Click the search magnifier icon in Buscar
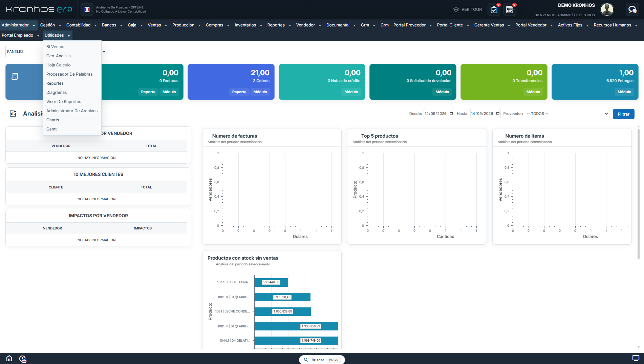Viewport: 644px width, 364px height. [x=306, y=360]
